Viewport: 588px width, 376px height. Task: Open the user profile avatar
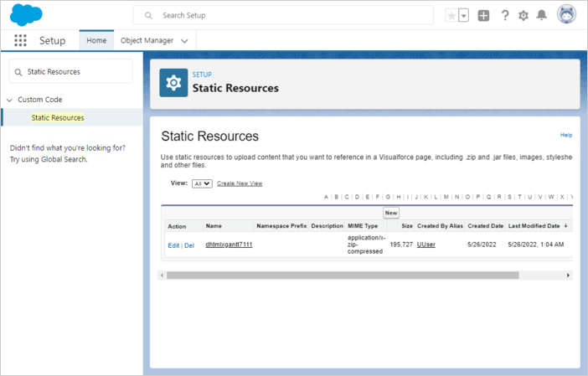pos(566,16)
